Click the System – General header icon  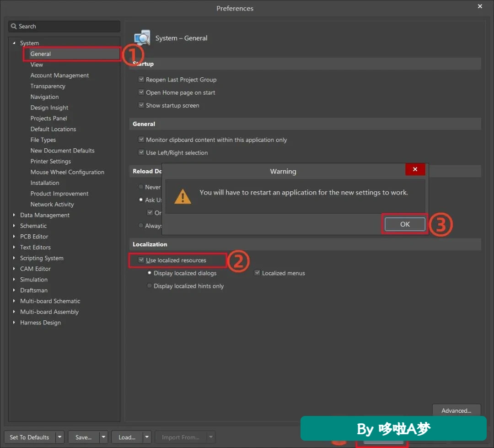coord(142,38)
